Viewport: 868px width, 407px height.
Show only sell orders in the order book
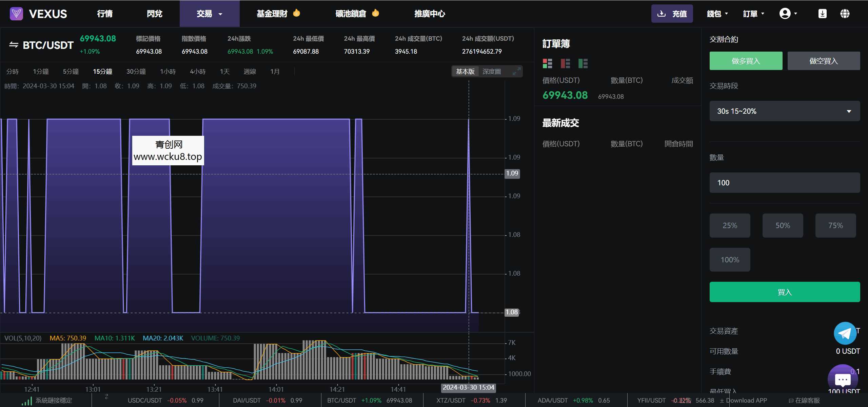[x=565, y=63]
